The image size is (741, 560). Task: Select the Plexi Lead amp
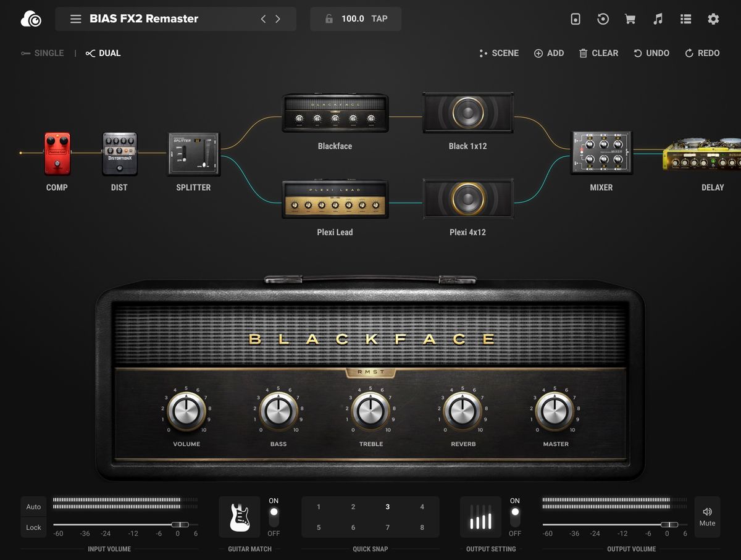pyautogui.click(x=335, y=199)
